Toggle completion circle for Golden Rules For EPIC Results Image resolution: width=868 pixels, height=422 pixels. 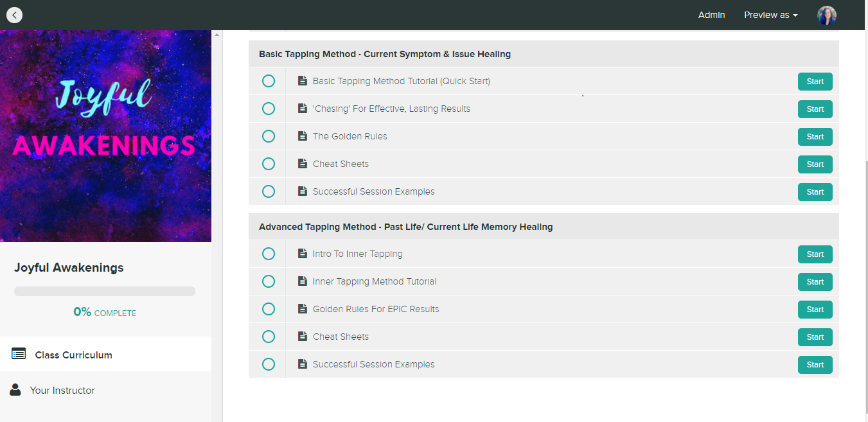269,309
